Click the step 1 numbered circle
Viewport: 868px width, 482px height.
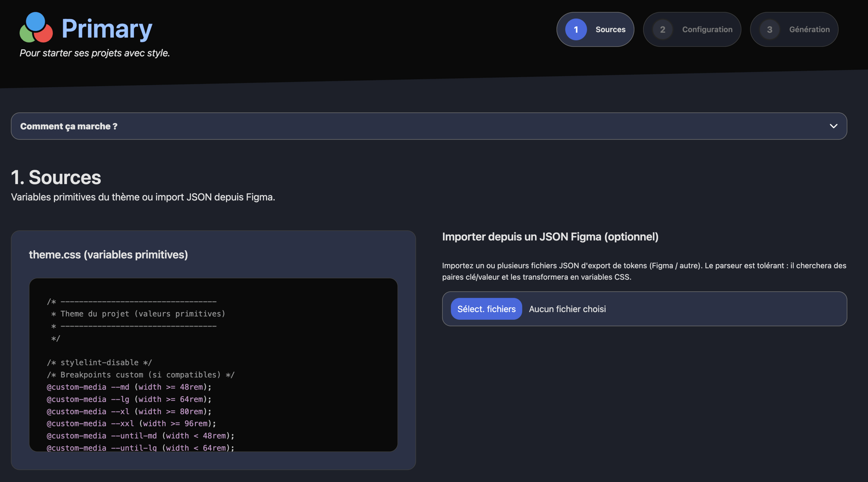pyautogui.click(x=576, y=29)
